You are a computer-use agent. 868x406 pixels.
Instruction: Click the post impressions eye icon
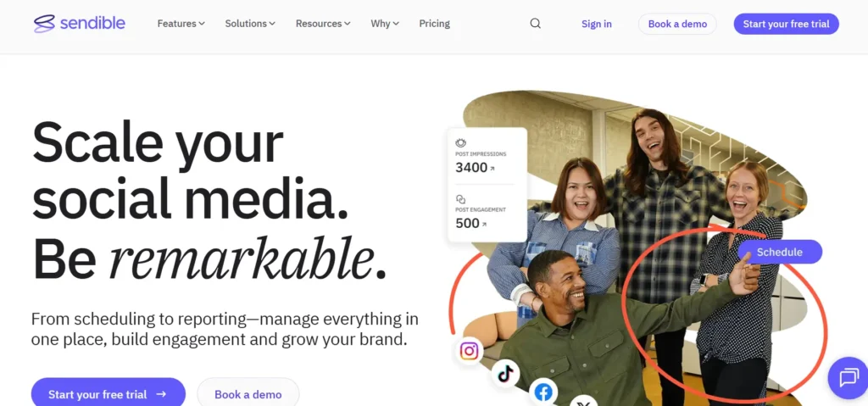point(460,143)
